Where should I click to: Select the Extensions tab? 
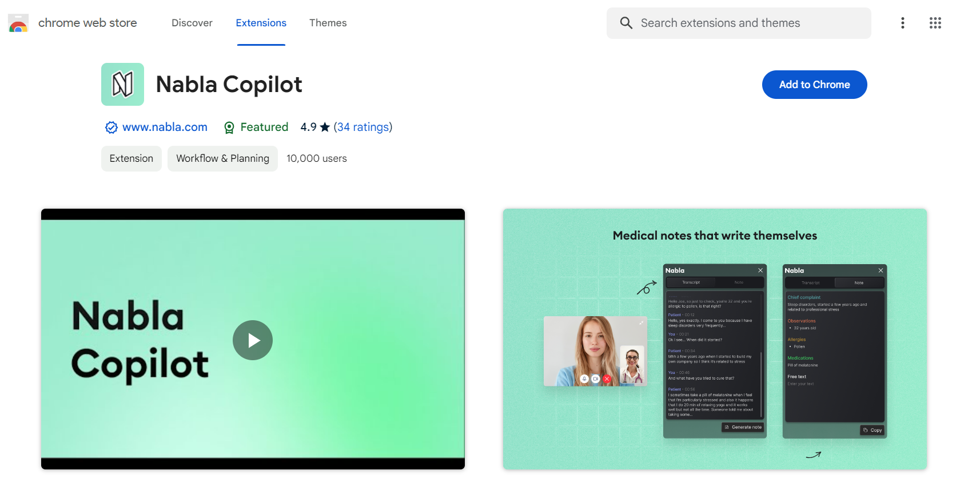click(261, 23)
